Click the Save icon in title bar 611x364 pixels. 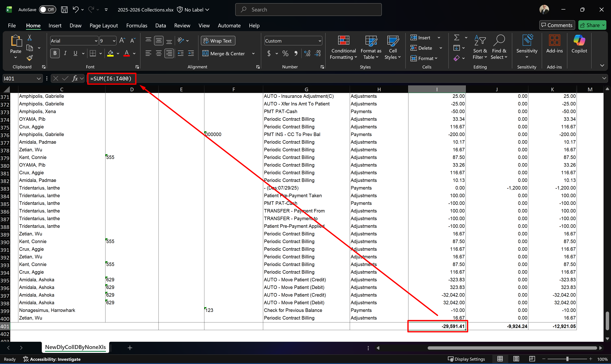tap(64, 10)
